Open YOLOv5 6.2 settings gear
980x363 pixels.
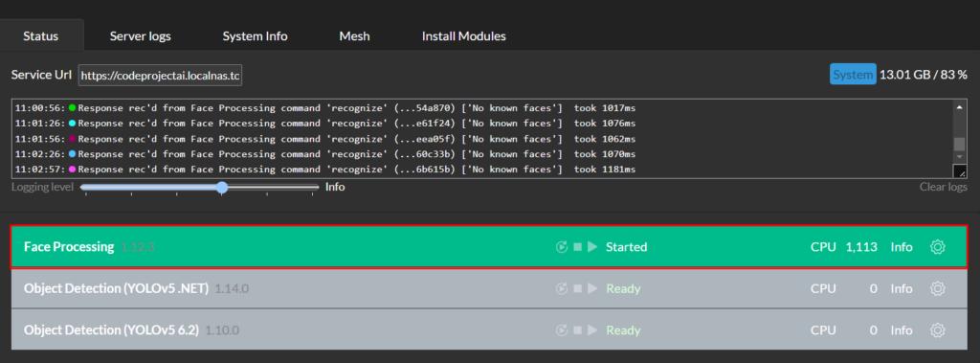937,329
